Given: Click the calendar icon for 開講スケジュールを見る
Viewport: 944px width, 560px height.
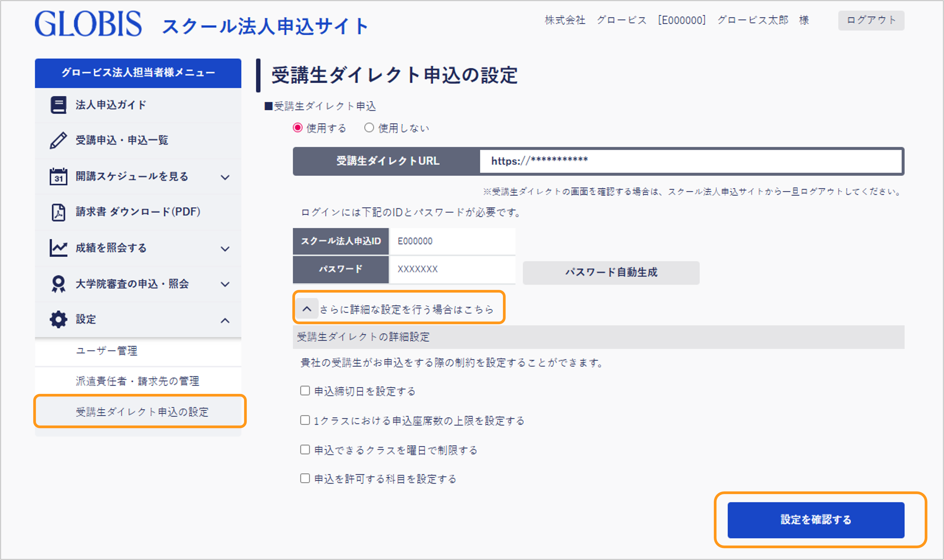Looking at the screenshot, I should click(58, 176).
